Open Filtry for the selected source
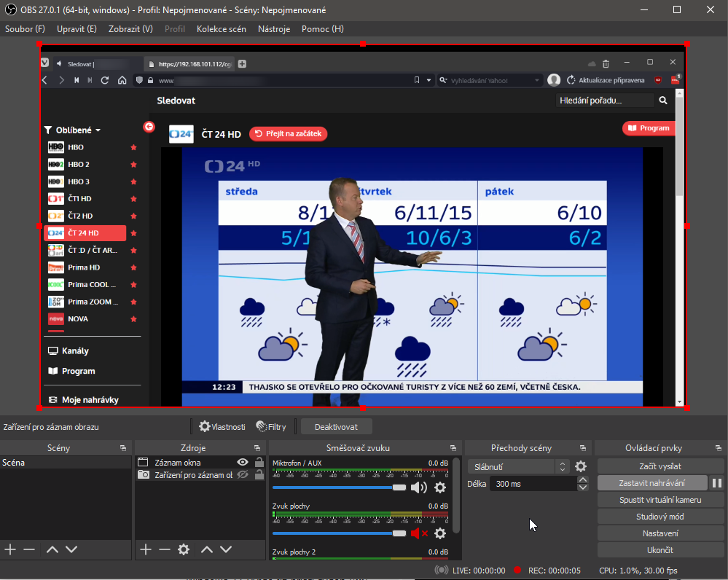728x580 pixels. (271, 426)
